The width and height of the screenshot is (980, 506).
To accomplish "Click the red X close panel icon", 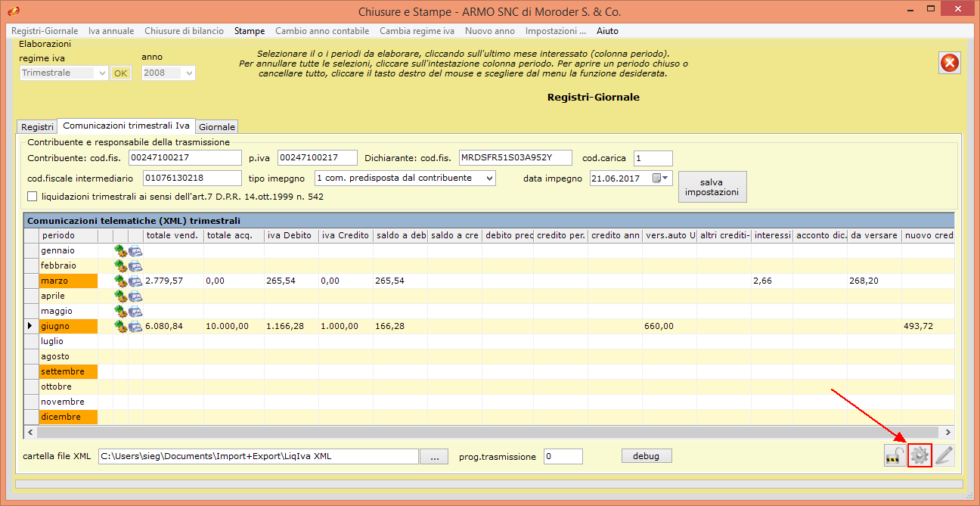I will pos(950,63).
